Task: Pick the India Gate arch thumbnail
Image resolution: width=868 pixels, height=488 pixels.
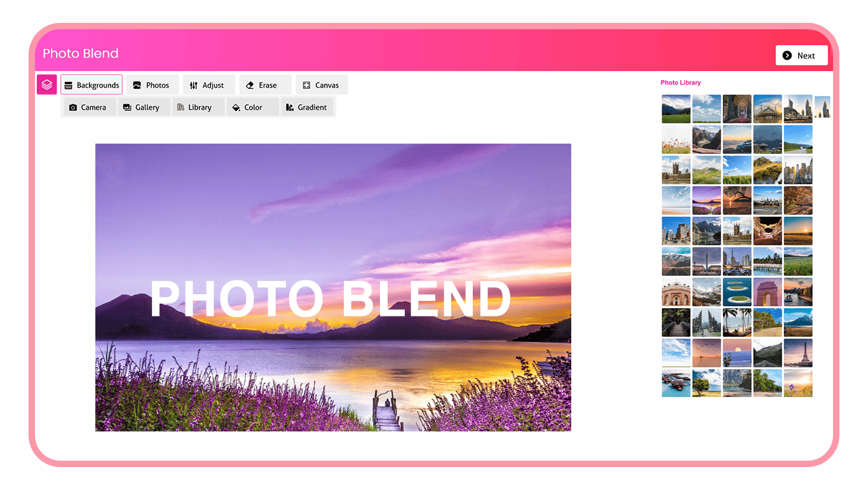Action: (767, 292)
